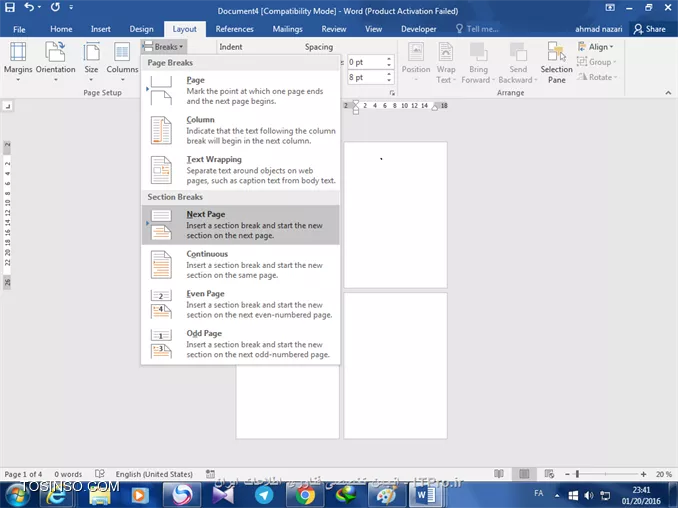Click the proofing check status icon
678x508 pixels.
pos(100,474)
